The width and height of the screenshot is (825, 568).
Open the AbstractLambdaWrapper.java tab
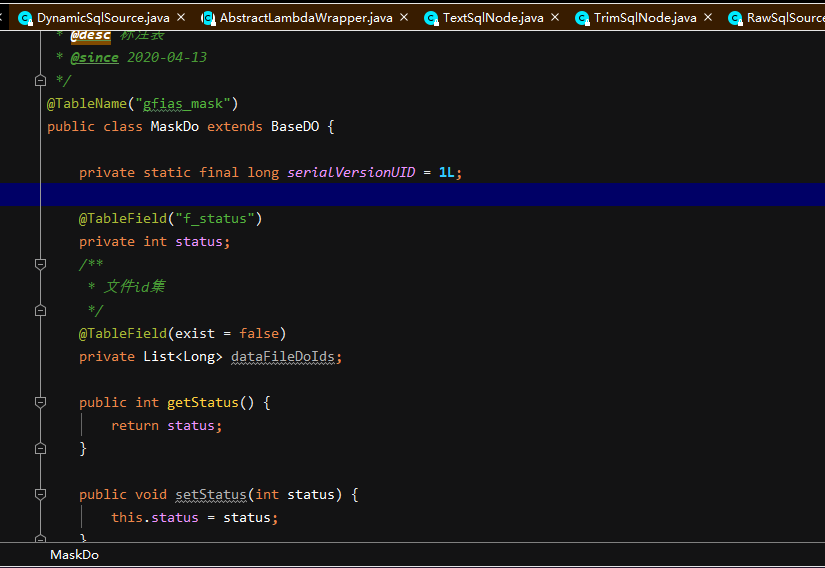[305, 18]
